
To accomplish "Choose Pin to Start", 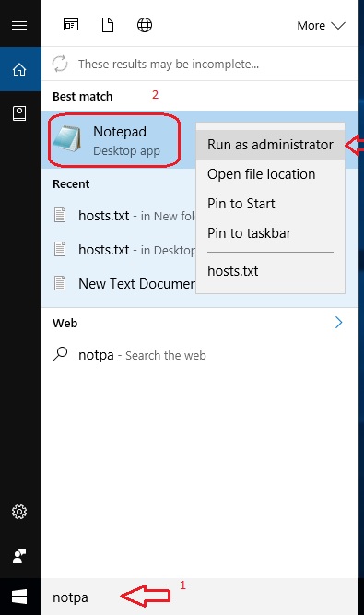I will point(270,204).
